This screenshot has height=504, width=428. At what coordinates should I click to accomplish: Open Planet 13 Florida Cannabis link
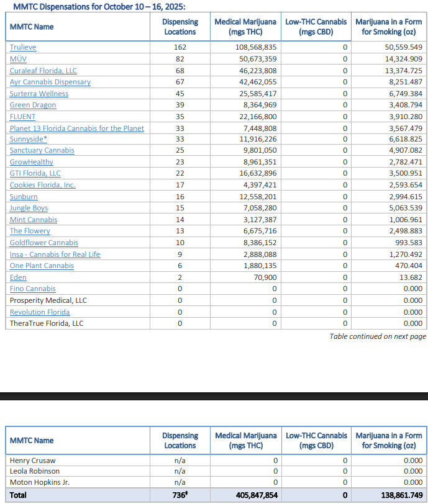coord(76,128)
